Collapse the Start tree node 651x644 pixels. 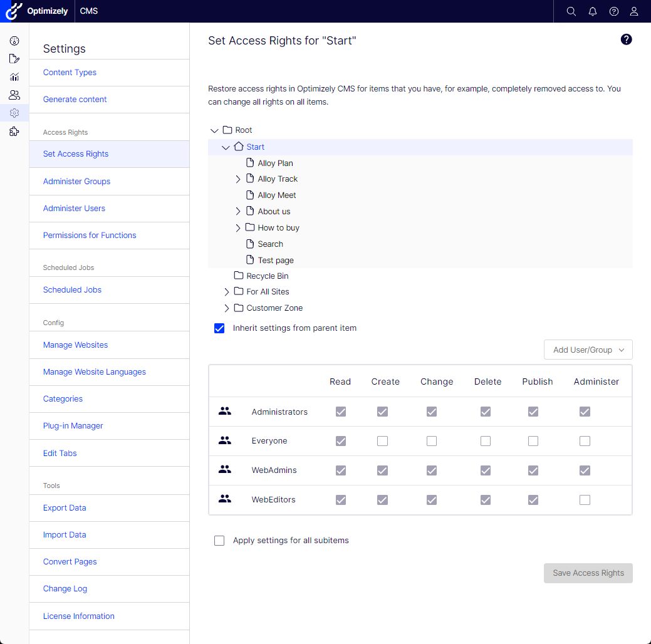(x=226, y=147)
